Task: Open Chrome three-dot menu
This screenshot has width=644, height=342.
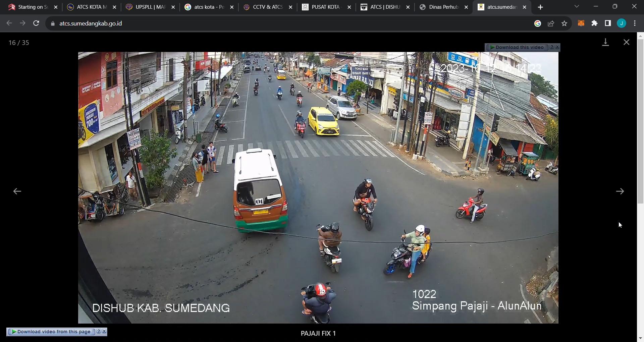Action: coord(635,23)
